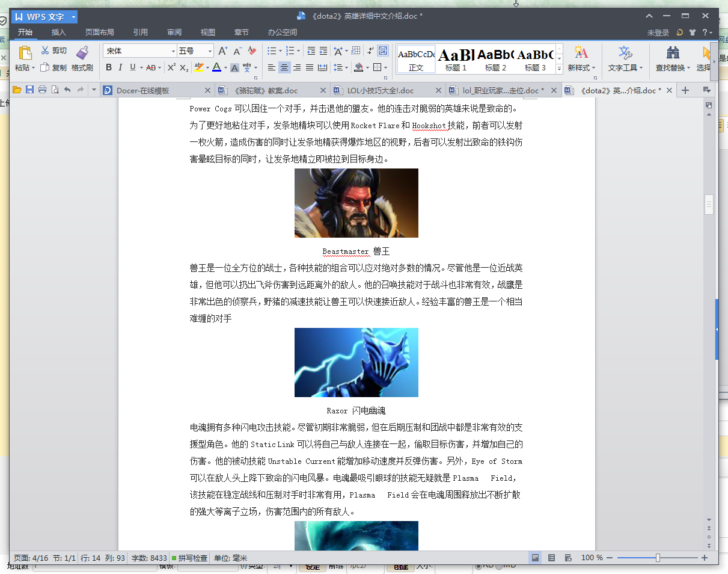The height and width of the screenshot is (574, 728).
Task: Save document with the floppy disk icon
Action: 29,90
